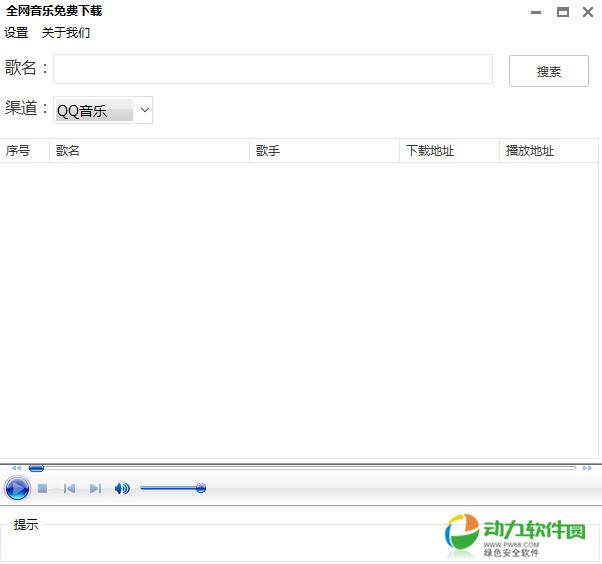Click the 歌手 column header
The image size is (602, 564).
point(324,151)
